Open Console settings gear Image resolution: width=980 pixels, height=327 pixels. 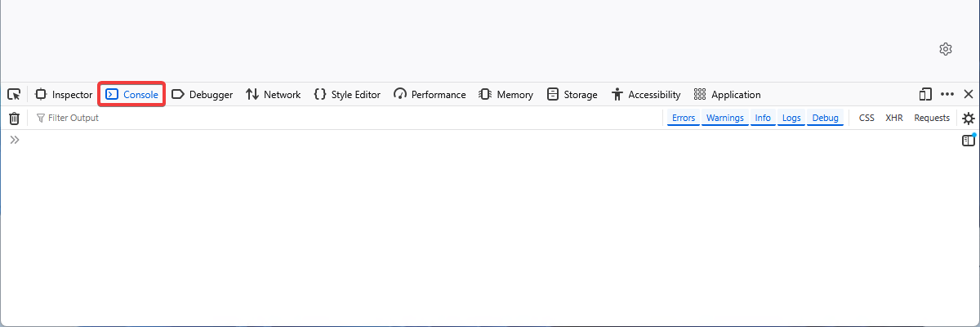coord(968,119)
